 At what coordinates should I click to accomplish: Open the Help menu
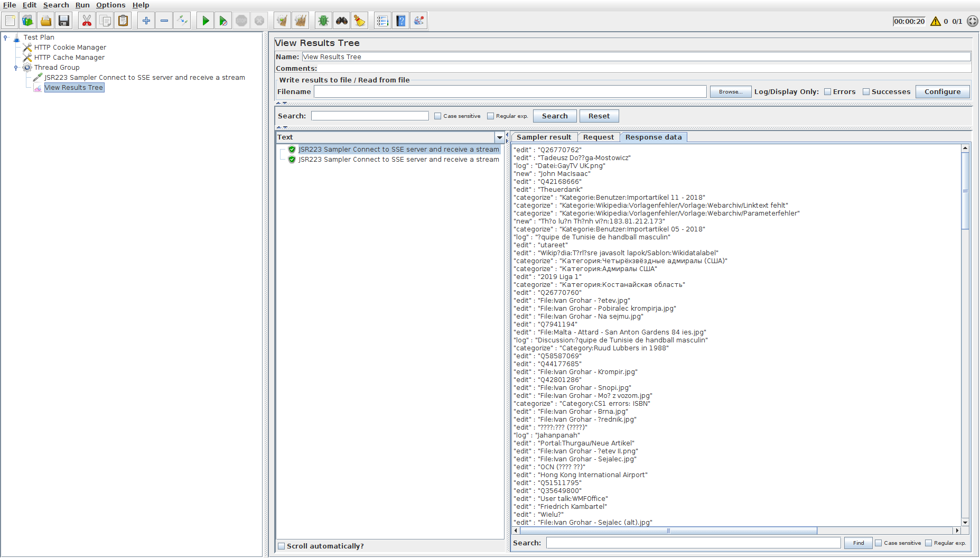pos(141,5)
